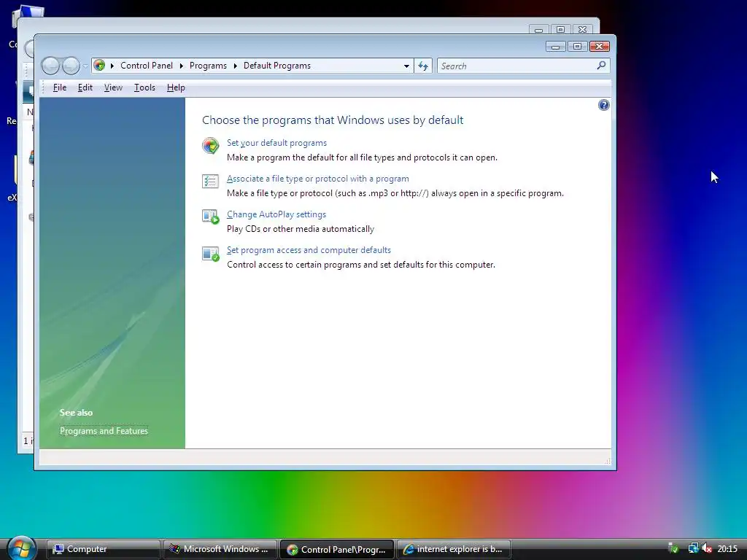
Task: Open the View menu
Action: [x=113, y=87]
